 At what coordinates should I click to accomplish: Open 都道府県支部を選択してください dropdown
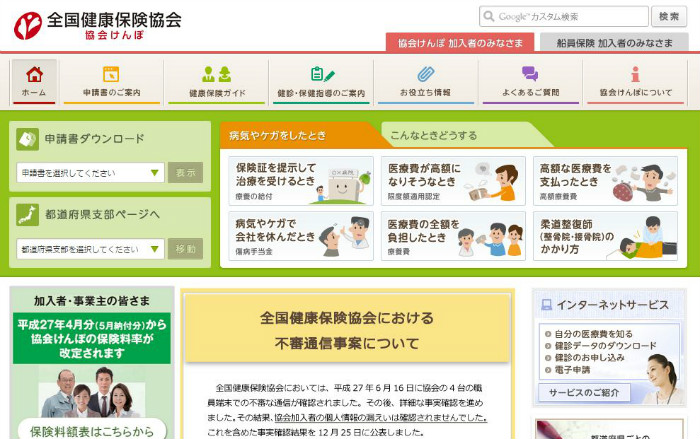coord(90,249)
